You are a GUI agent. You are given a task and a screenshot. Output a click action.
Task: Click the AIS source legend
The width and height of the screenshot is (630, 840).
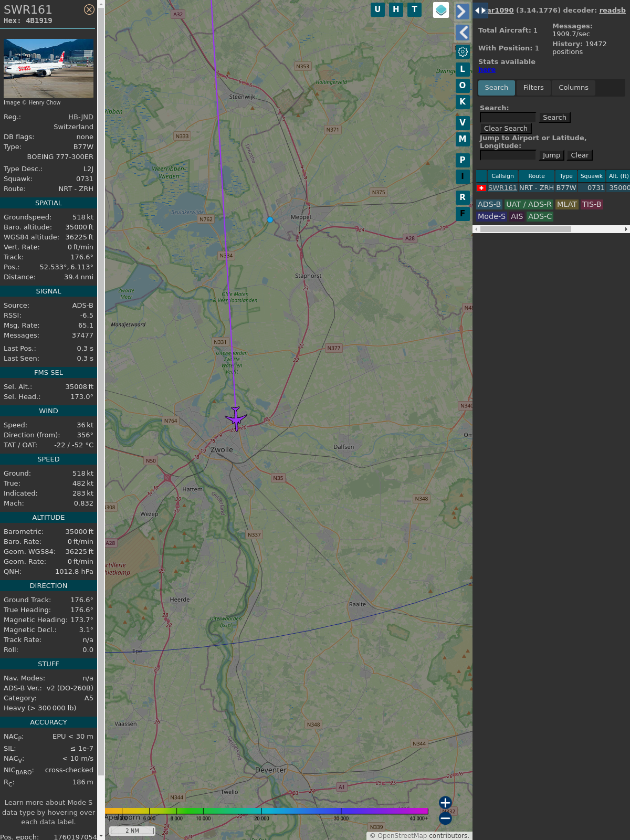517,216
